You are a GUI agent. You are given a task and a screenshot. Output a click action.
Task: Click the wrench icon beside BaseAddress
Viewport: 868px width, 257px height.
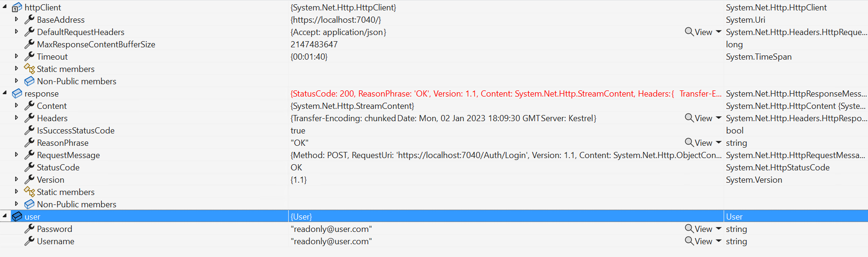pyautogui.click(x=29, y=19)
